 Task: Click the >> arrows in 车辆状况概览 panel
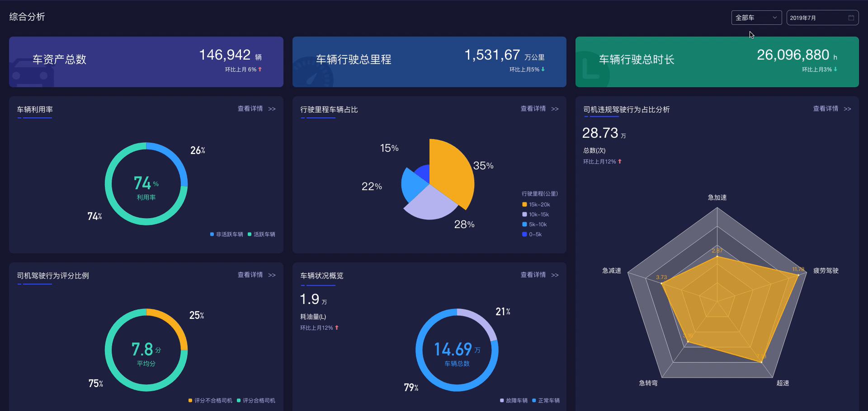point(555,275)
